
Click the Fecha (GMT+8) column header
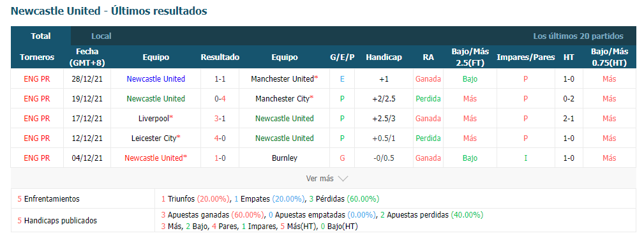[x=87, y=57]
